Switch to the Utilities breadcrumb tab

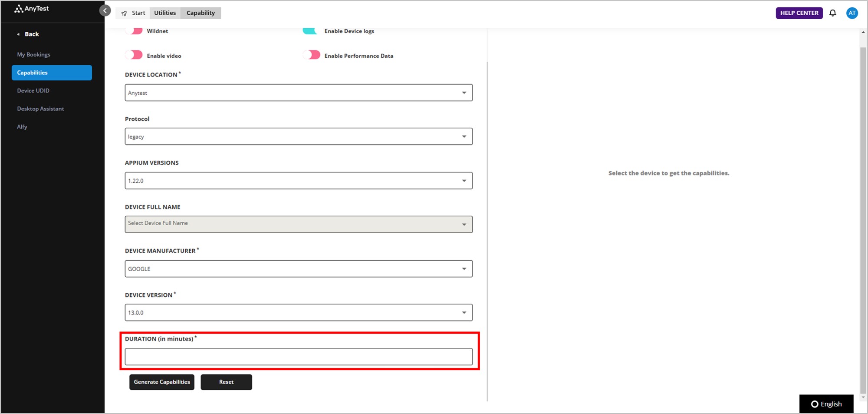[165, 13]
